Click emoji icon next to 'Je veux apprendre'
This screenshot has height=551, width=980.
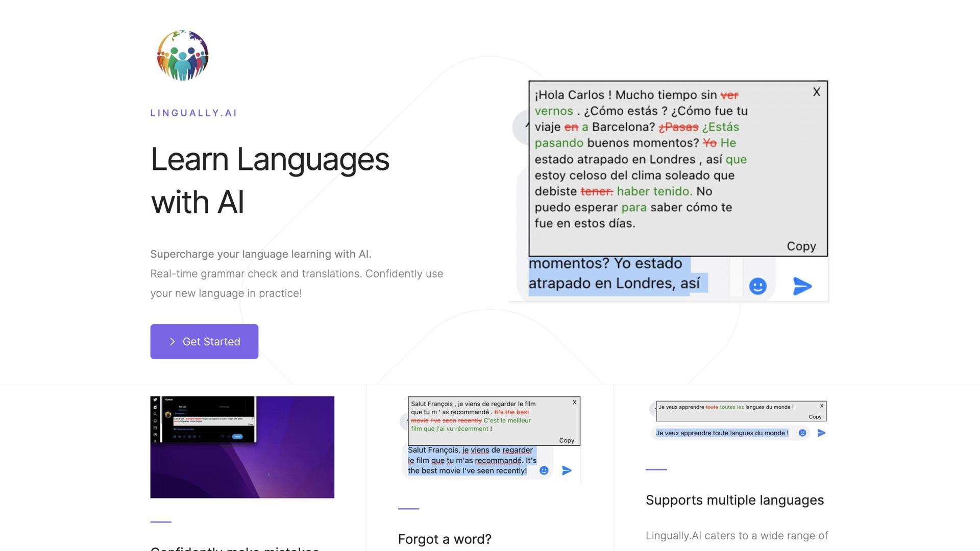click(x=802, y=433)
